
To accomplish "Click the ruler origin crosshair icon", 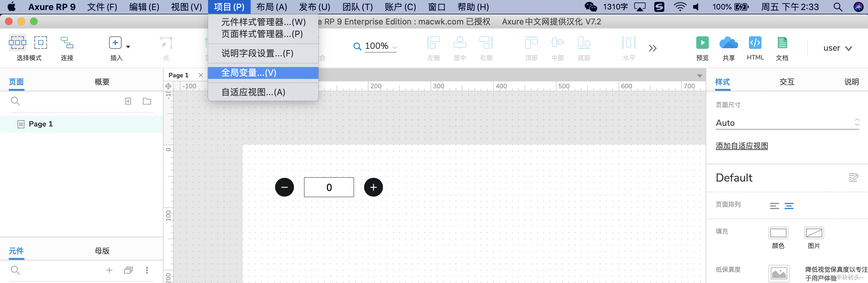I will [168, 86].
